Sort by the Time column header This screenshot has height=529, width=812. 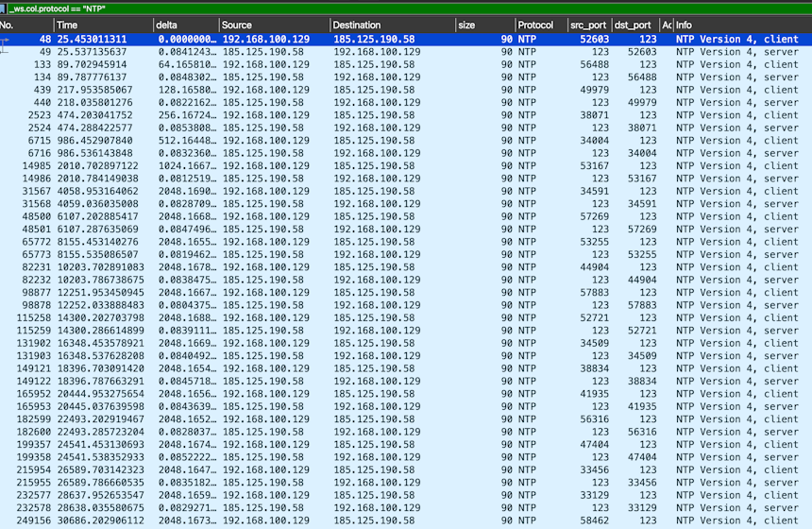coord(104,25)
